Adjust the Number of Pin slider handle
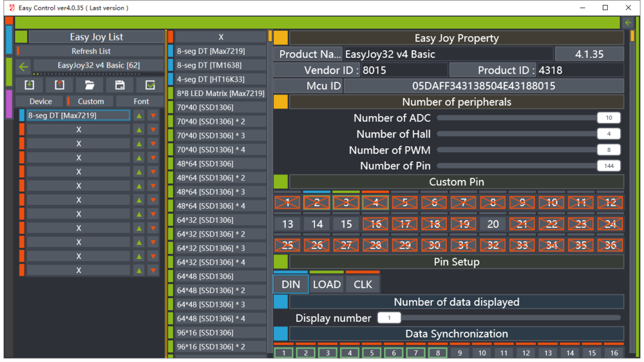Screen dimensions: 644x362 [609, 166]
